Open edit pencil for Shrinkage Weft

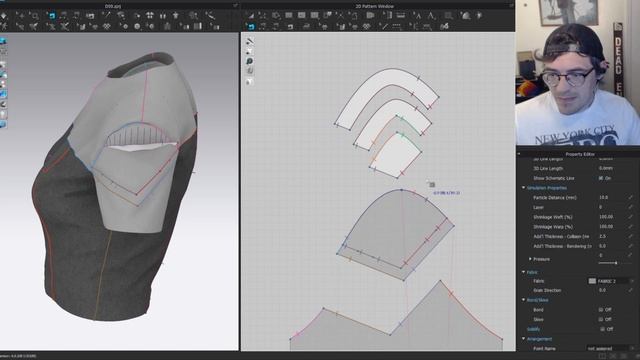pos(631,217)
